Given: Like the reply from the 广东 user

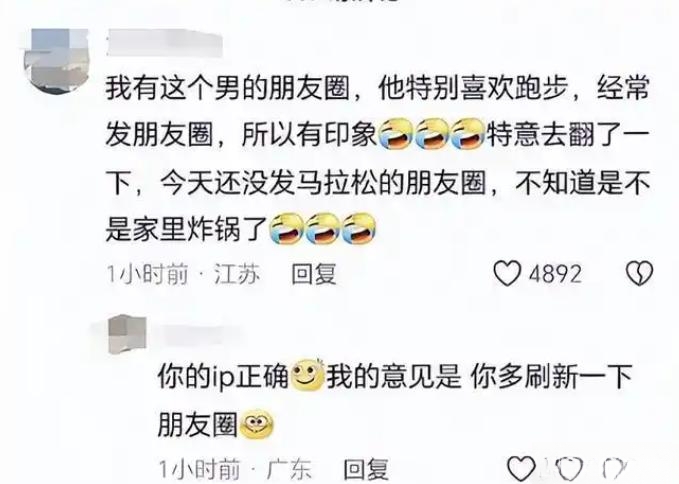Looking at the screenshot, I should pyautogui.click(x=521, y=469).
